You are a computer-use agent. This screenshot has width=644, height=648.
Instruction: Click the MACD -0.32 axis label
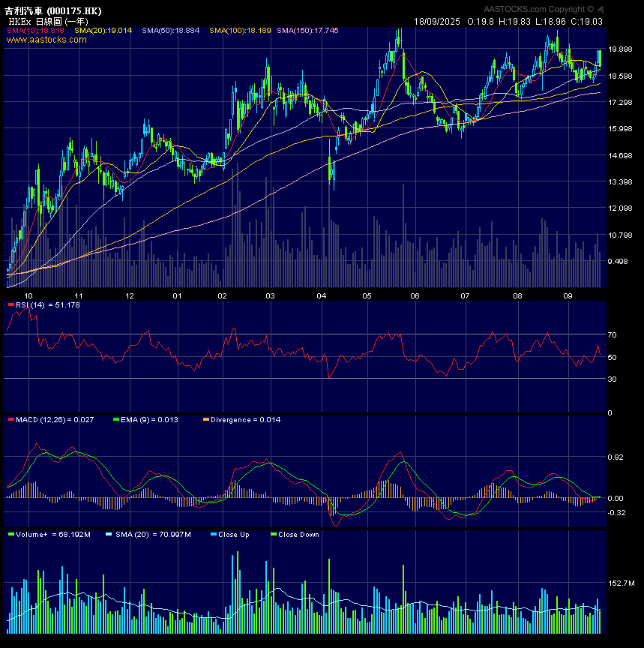(617, 513)
